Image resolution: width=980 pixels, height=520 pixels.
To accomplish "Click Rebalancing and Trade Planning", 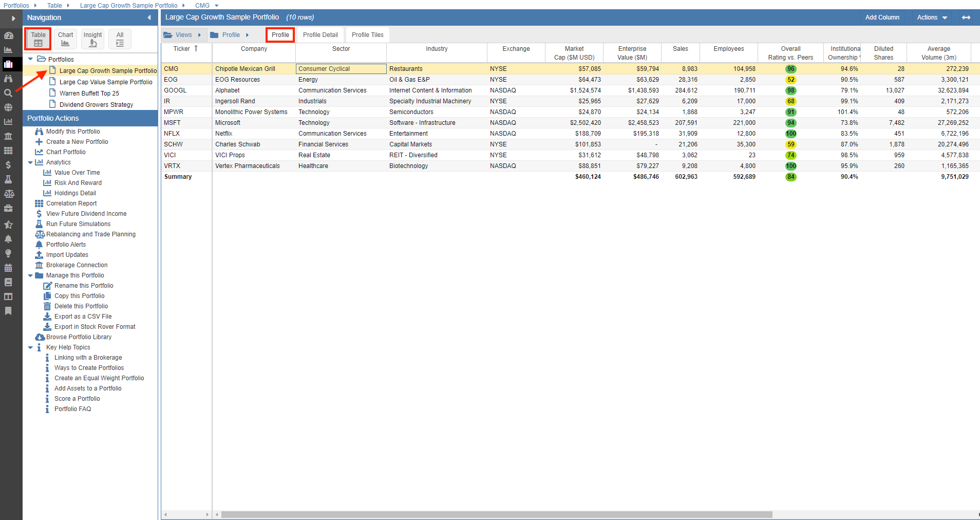I will click(x=91, y=234).
